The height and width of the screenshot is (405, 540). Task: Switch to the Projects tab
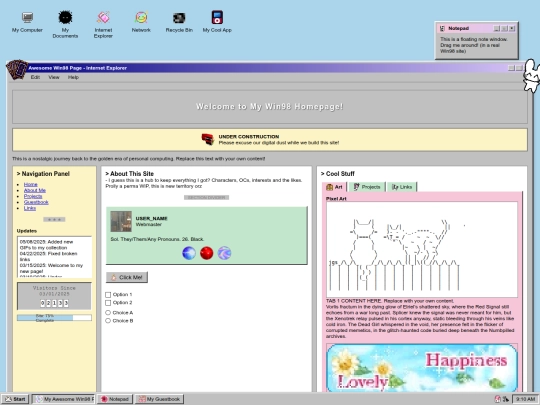click(367, 187)
